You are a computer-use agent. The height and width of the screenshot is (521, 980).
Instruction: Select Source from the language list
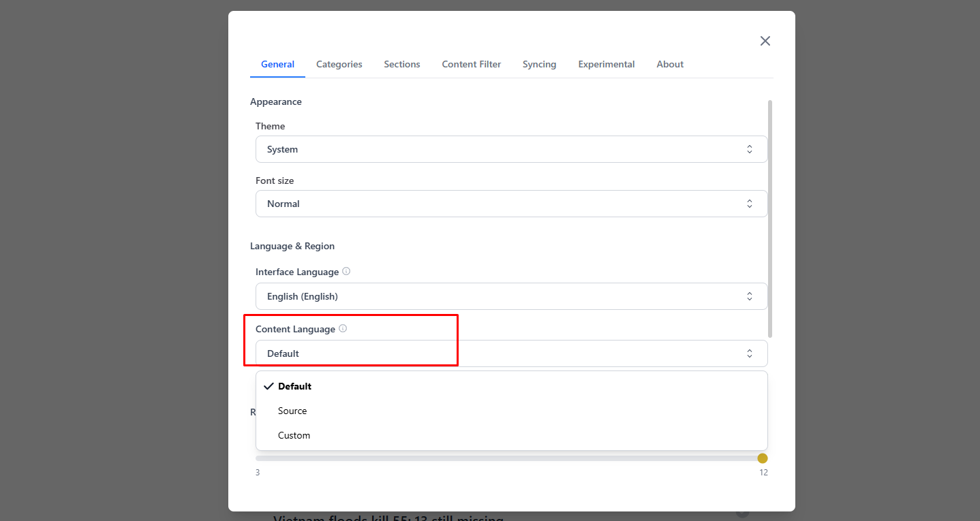(x=292, y=411)
